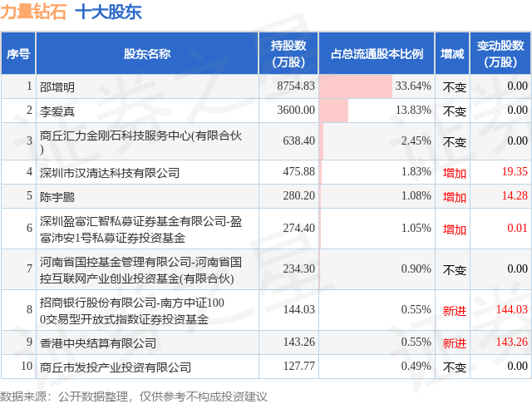Click 商丘市发投产业投资有限公司 shareholder cell
532x404 pixels.
coord(147,367)
